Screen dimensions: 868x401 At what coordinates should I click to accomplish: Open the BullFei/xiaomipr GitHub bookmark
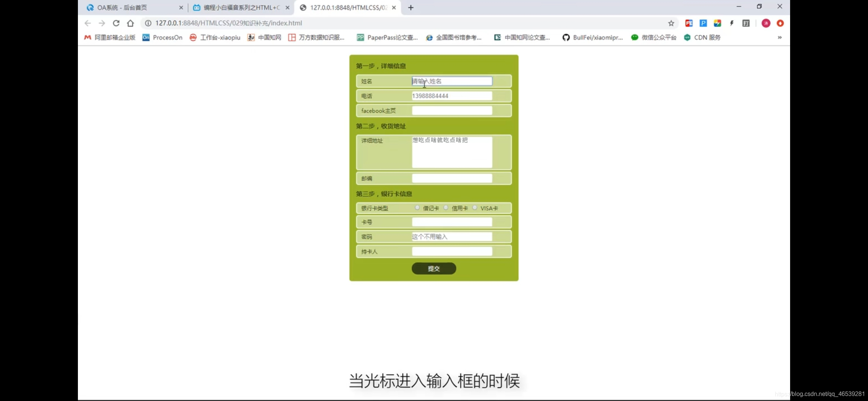tap(593, 38)
